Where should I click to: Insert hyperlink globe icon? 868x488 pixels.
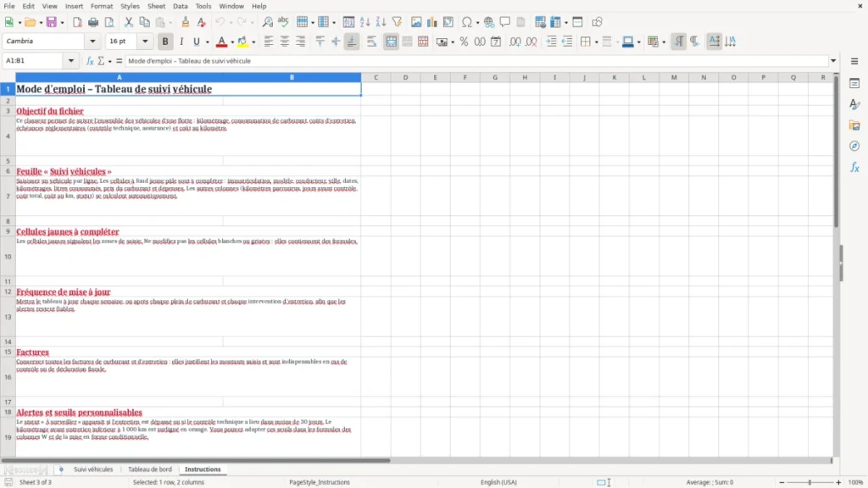click(x=489, y=22)
